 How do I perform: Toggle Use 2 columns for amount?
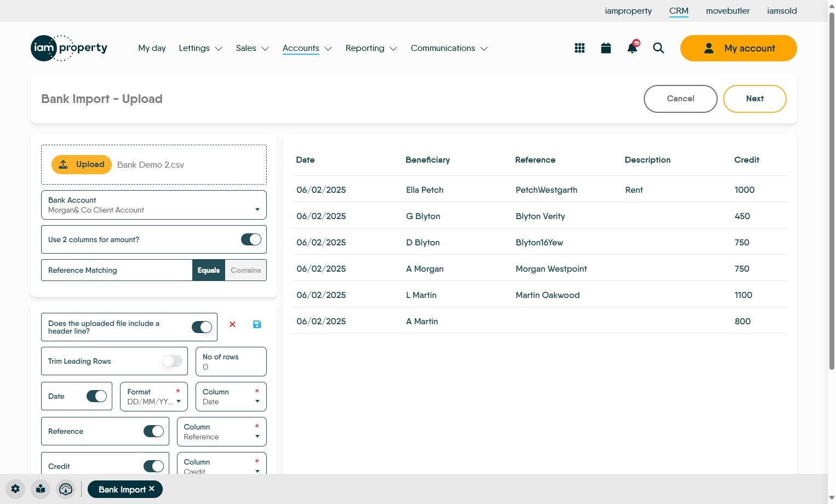coord(251,239)
